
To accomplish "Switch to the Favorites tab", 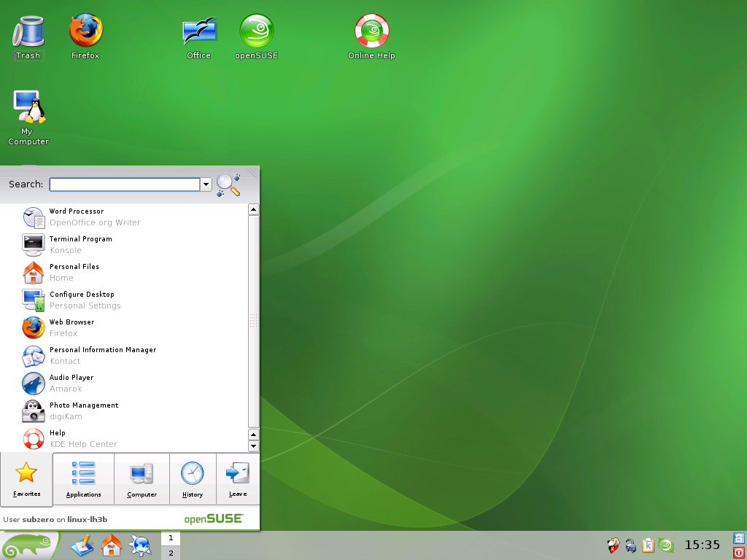I will (x=27, y=480).
